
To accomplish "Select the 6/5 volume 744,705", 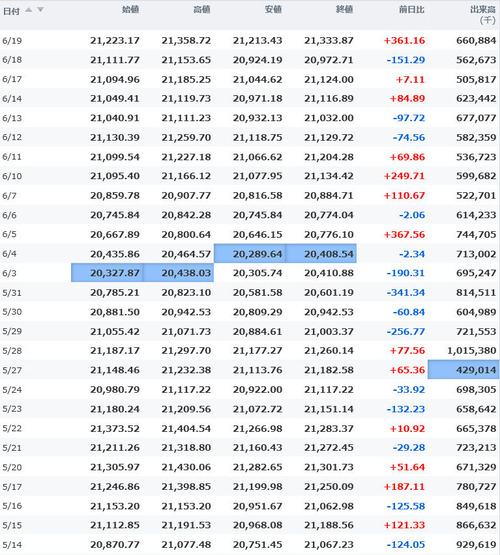I will click(476, 234).
